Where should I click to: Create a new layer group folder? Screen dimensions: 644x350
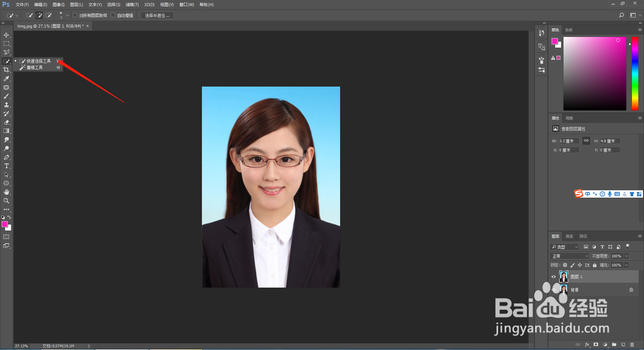(614, 345)
